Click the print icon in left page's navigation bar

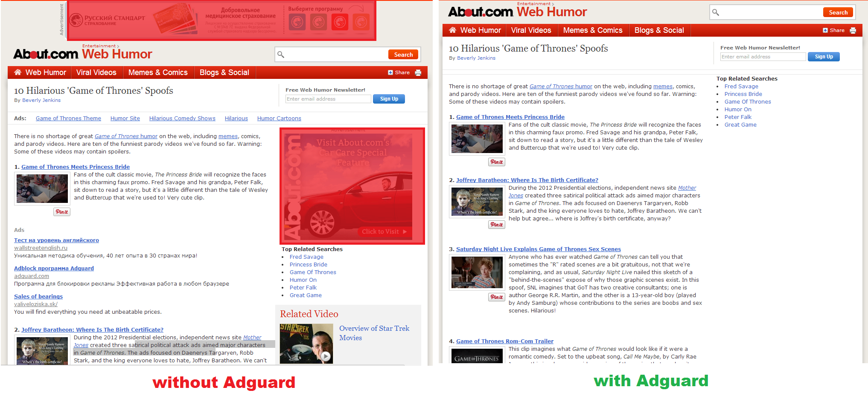pos(418,72)
